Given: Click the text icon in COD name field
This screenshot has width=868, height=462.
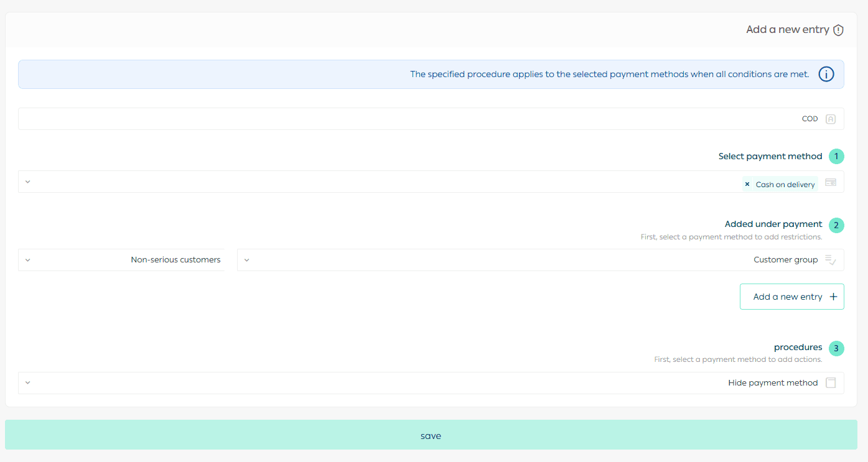Looking at the screenshot, I should pyautogui.click(x=830, y=119).
